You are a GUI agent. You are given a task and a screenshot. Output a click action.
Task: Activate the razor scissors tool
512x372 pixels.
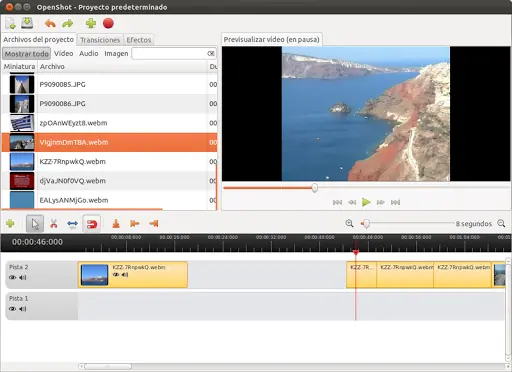tap(54, 224)
